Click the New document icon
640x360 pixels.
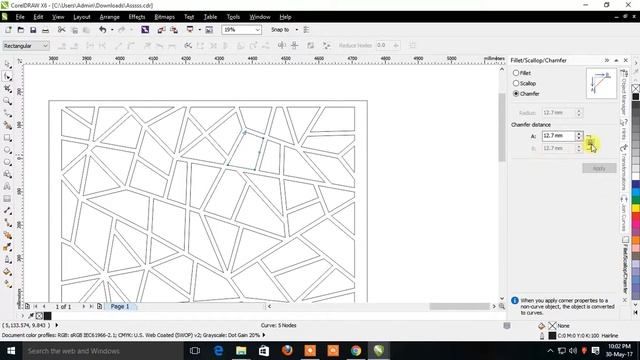[x=8, y=30]
